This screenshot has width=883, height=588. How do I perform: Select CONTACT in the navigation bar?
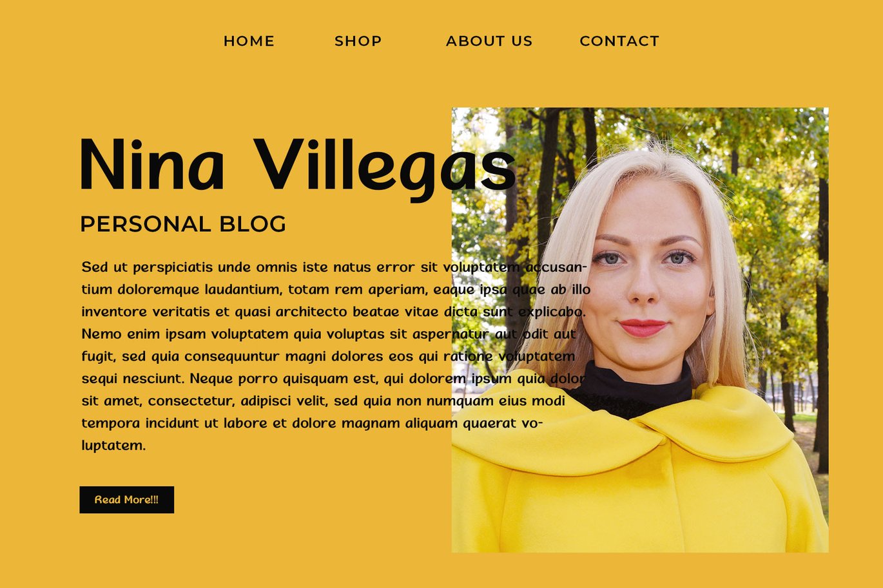[x=619, y=41]
